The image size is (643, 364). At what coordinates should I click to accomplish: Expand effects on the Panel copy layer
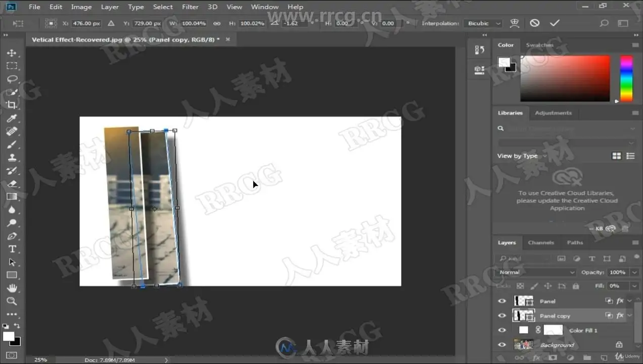630,315
